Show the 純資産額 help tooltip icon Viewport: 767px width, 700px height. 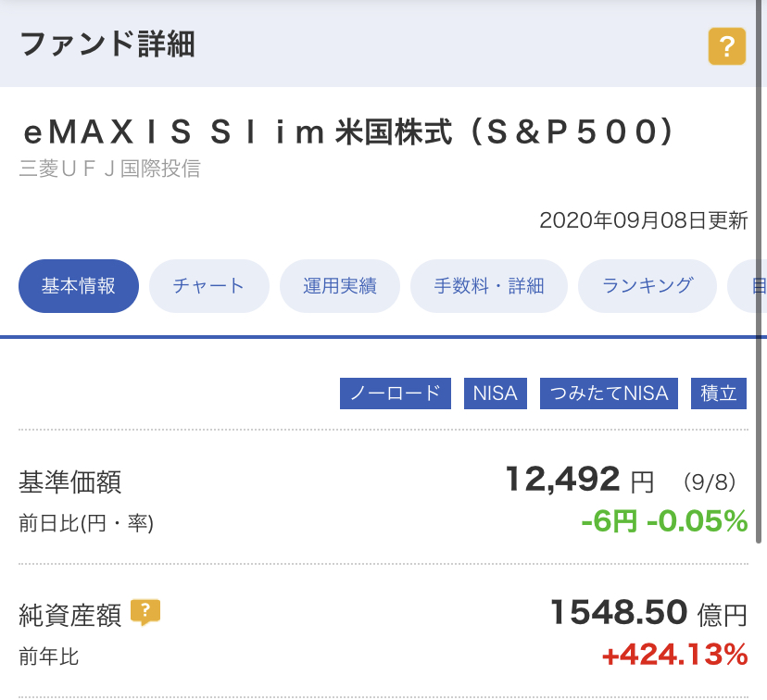[145, 612]
